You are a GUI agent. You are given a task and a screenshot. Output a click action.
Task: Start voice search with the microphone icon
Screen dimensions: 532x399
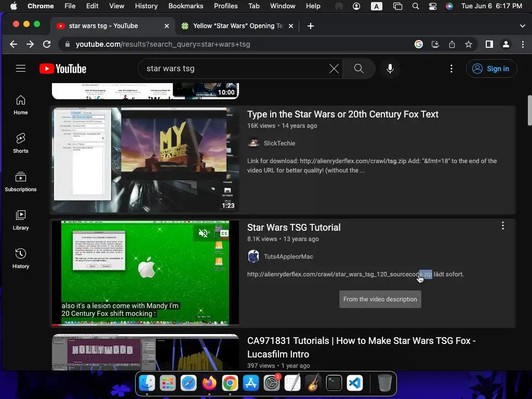coord(390,69)
